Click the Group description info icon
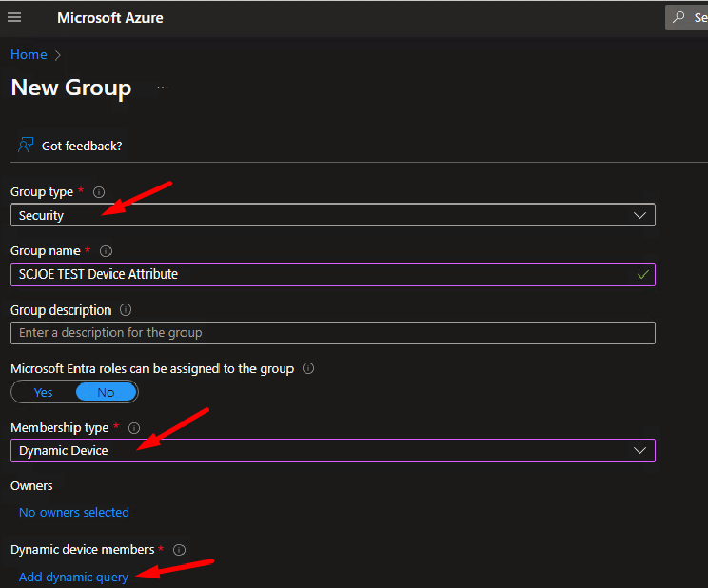The image size is (708, 588). pyautogui.click(x=126, y=310)
